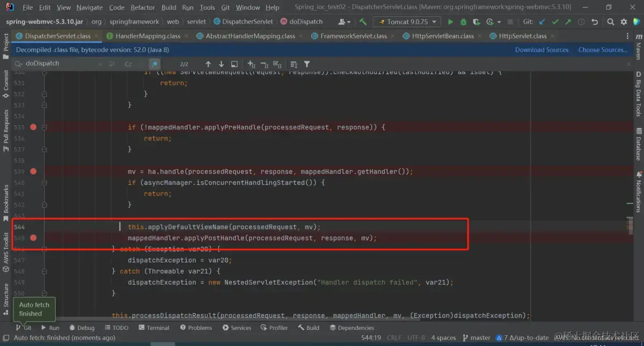Image resolution: width=644 pixels, height=346 pixels.
Task: Open the Problems tool window
Action: click(196, 328)
